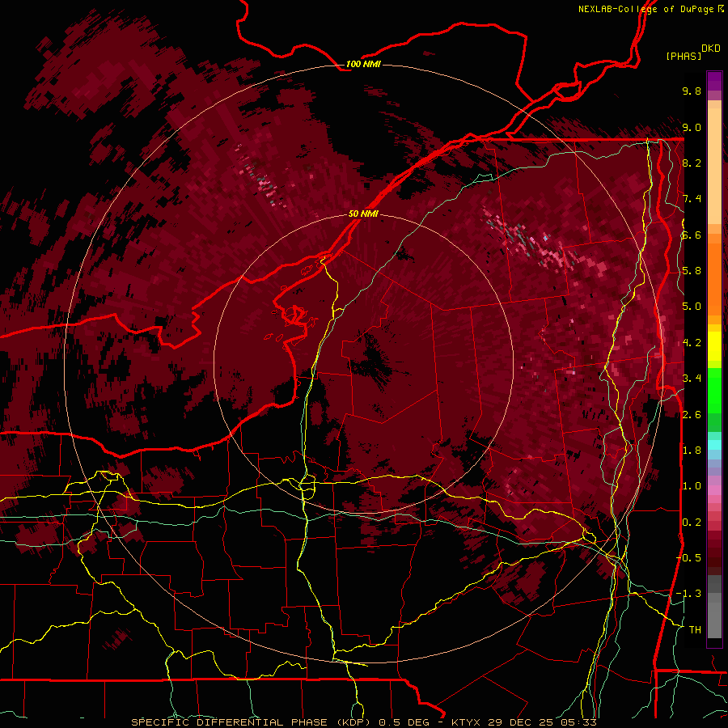Click the -0.5 value on color scale
This screenshot has height=728, width=728.
point(688,557)
